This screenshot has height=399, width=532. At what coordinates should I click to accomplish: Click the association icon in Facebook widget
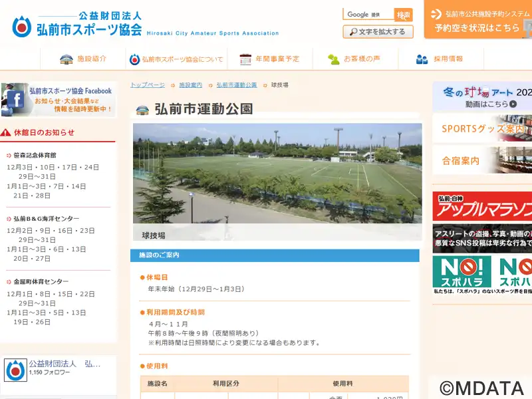pyautogui.click(x=15, y=370)
